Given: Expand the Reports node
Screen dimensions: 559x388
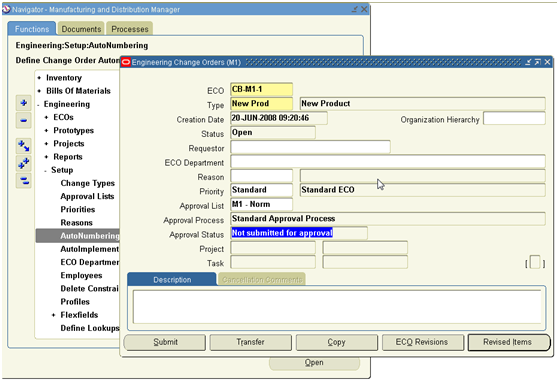Looking at the screenshot, I should click(46, 157).
